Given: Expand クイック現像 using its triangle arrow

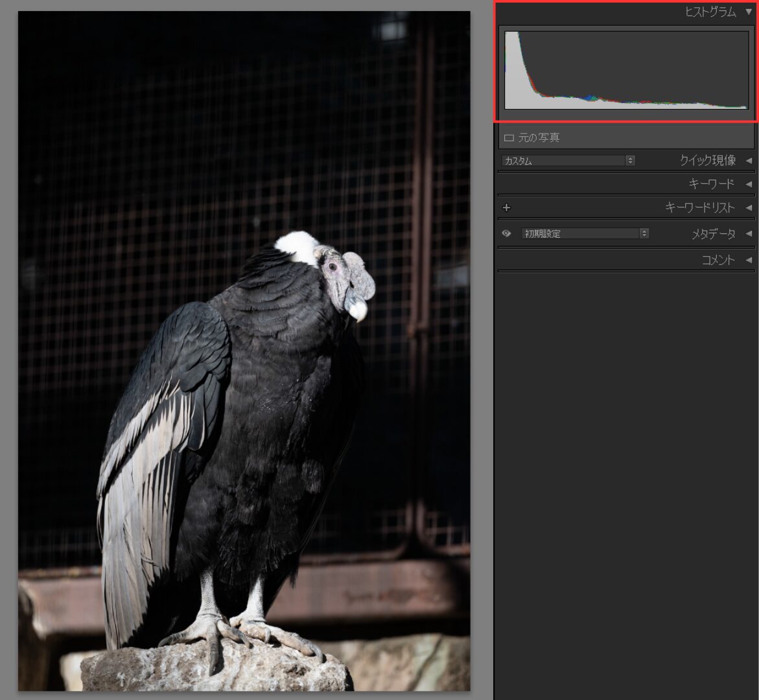Looking at the screenshot, I should 749,160.
